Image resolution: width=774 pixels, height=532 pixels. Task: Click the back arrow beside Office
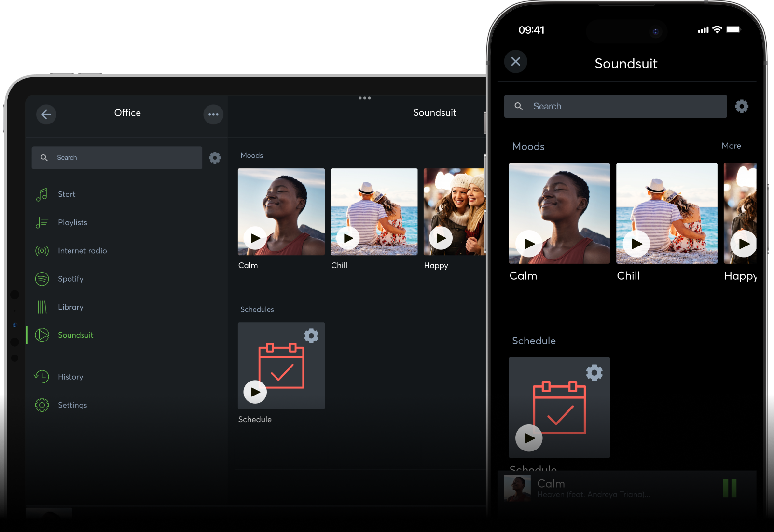(x=46, y=114)
